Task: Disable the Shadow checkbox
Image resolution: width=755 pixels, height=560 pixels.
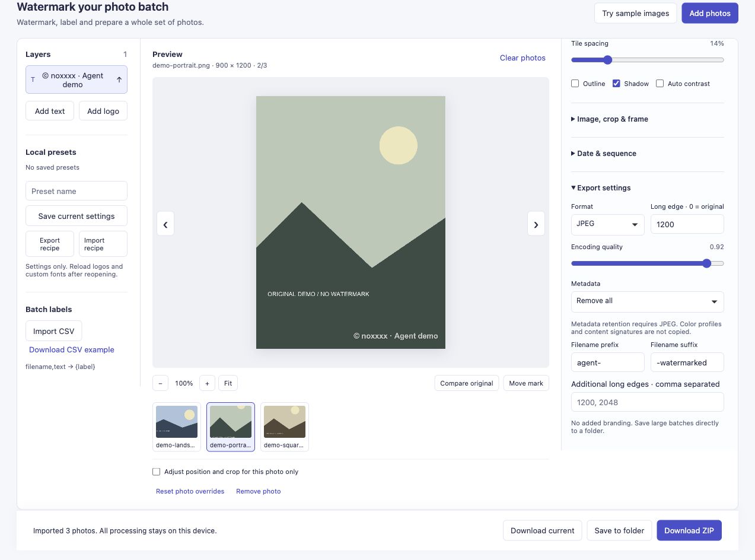Action: click(x=616, y=84)
